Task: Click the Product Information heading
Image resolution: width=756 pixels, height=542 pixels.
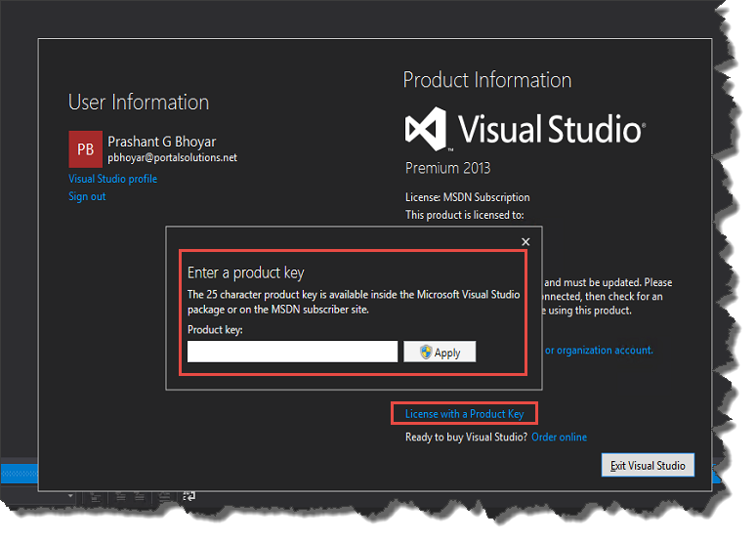Action: [486, 80]
